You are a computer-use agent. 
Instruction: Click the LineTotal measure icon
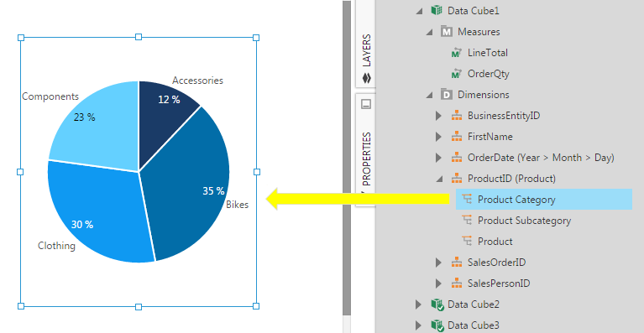tap(456, 53)
